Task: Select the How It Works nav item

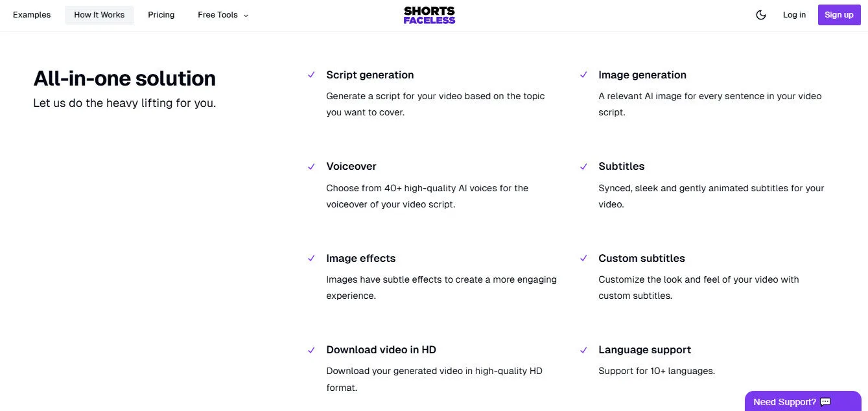Action: pyautogui.click(x=99, y=14)
